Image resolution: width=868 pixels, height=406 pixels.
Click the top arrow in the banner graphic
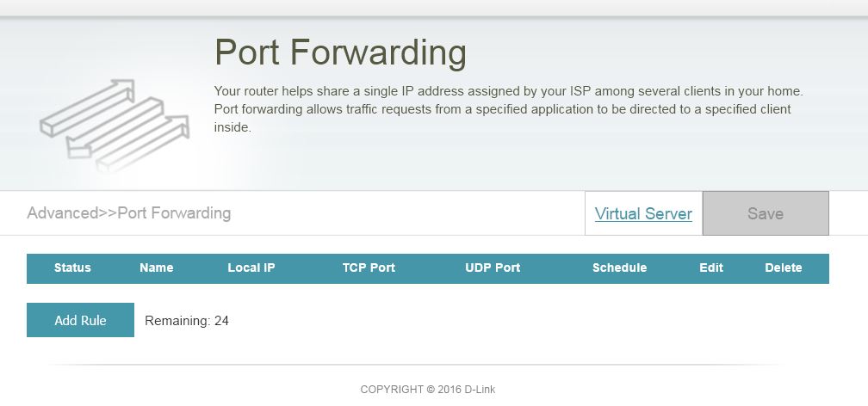tap(88, 108)
